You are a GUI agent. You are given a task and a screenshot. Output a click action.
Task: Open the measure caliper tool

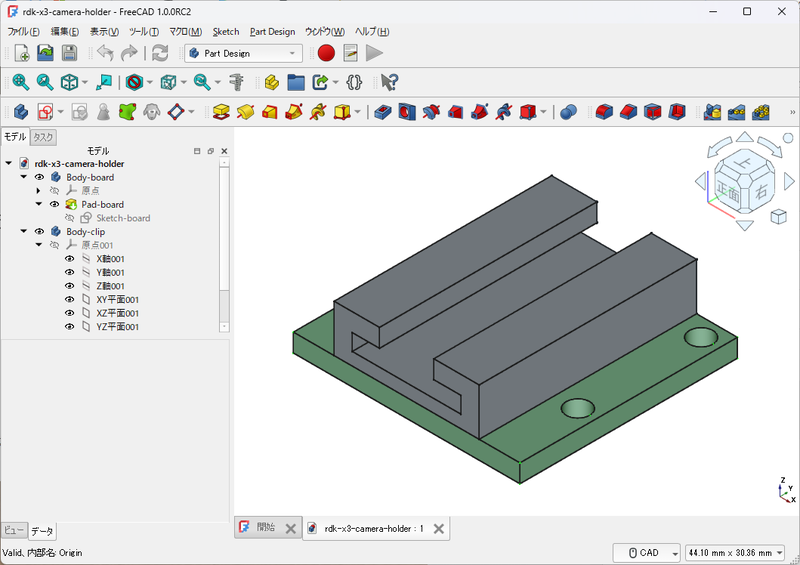(237, 82)
